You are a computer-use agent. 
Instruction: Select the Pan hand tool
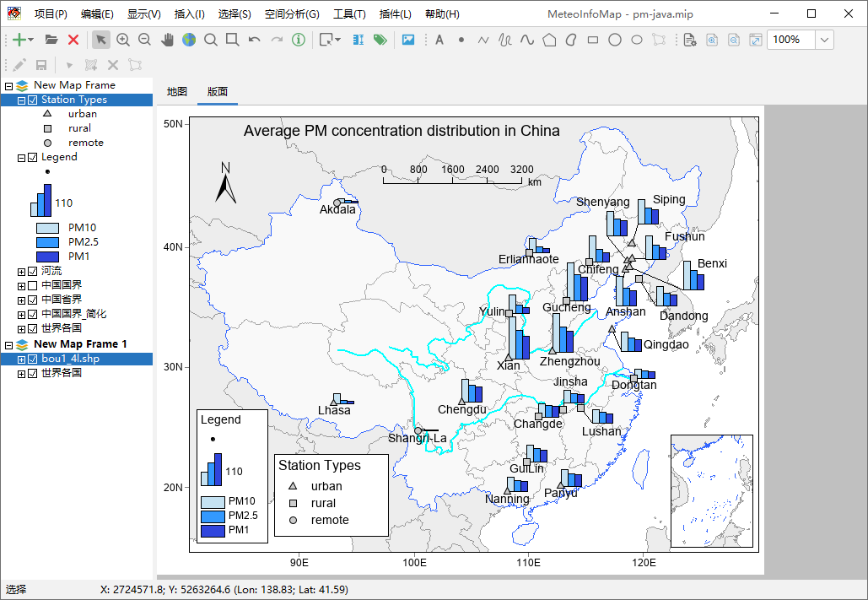coord(167,40)
